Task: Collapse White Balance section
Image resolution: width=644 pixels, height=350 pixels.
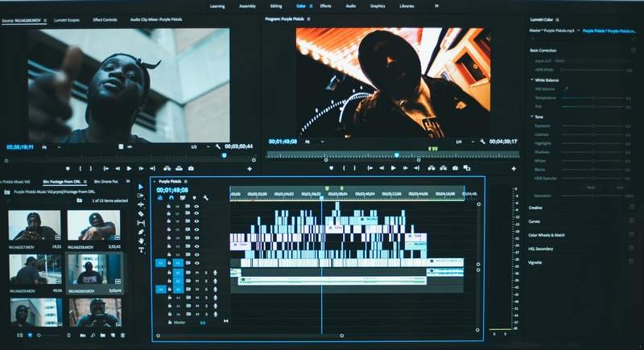Action: click(532, 80)
